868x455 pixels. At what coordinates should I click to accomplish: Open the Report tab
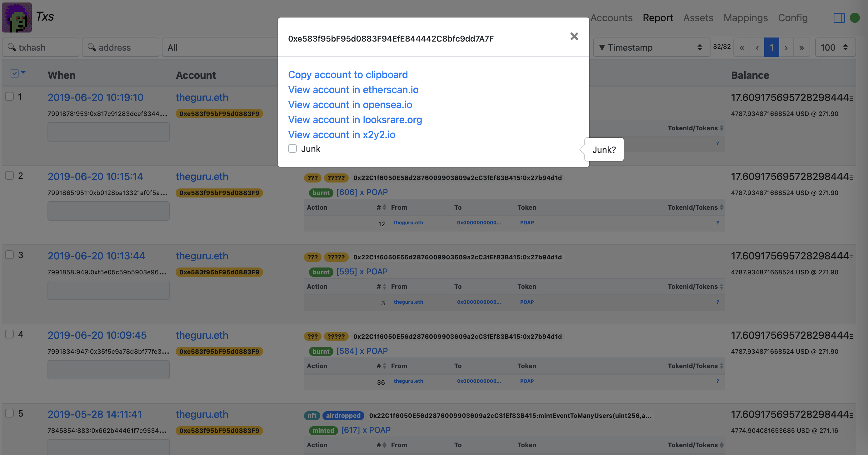[657, 18]
